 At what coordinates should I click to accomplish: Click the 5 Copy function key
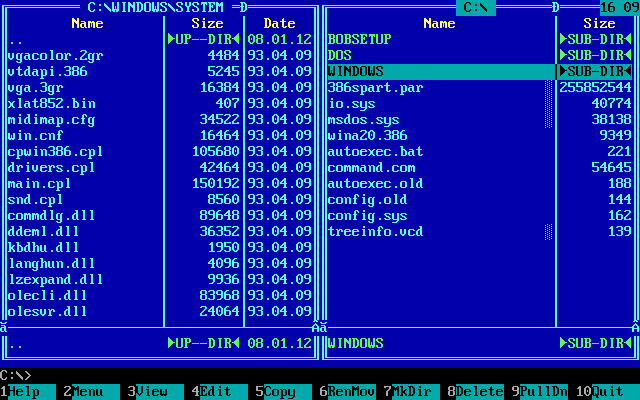pos(284,391)
